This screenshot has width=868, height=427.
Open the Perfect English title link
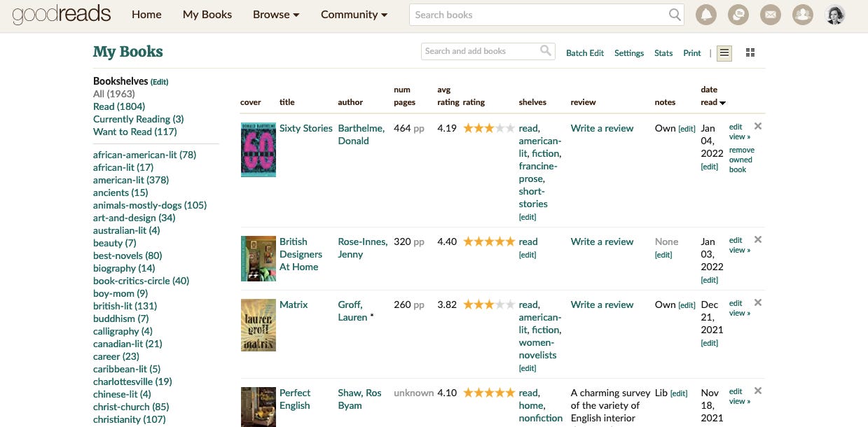(x=295, y=399)
